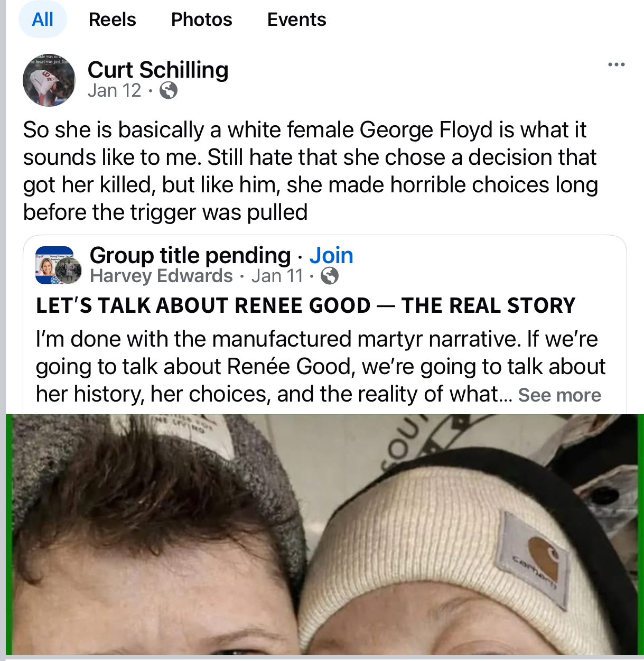Switch to the Reels tab
644x661 pixels.
click(112, 20)
